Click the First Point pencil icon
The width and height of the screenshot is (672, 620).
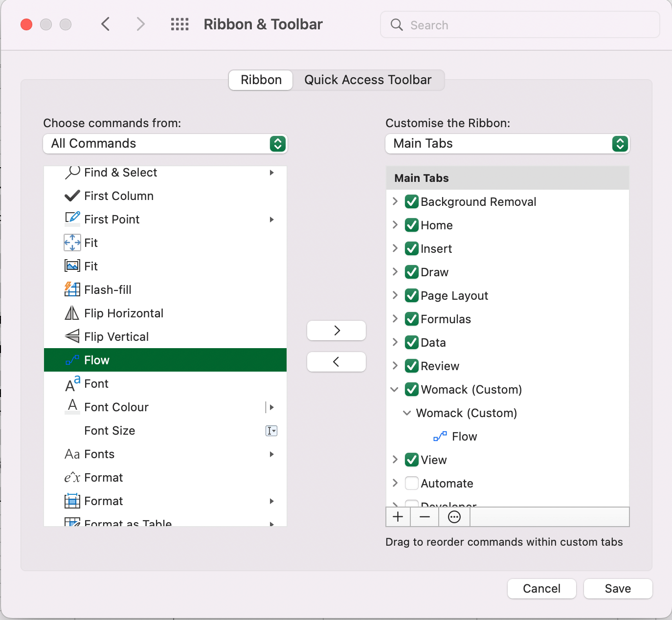tap(72, 219)
